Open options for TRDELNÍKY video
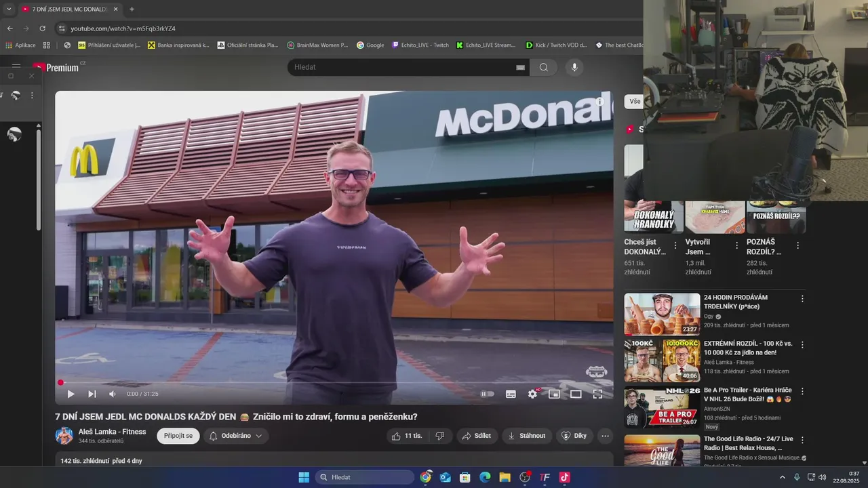 pyautogui.click(x=802, y=299)
